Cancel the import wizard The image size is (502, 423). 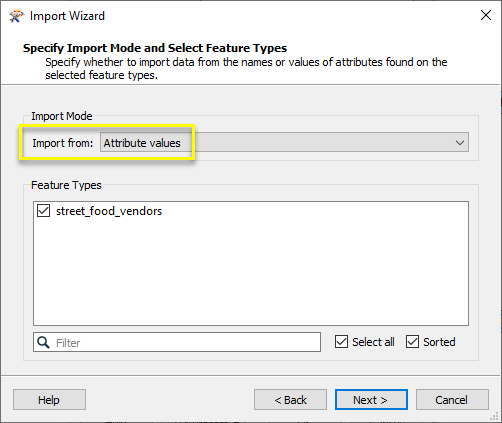(x=452, y=400)
